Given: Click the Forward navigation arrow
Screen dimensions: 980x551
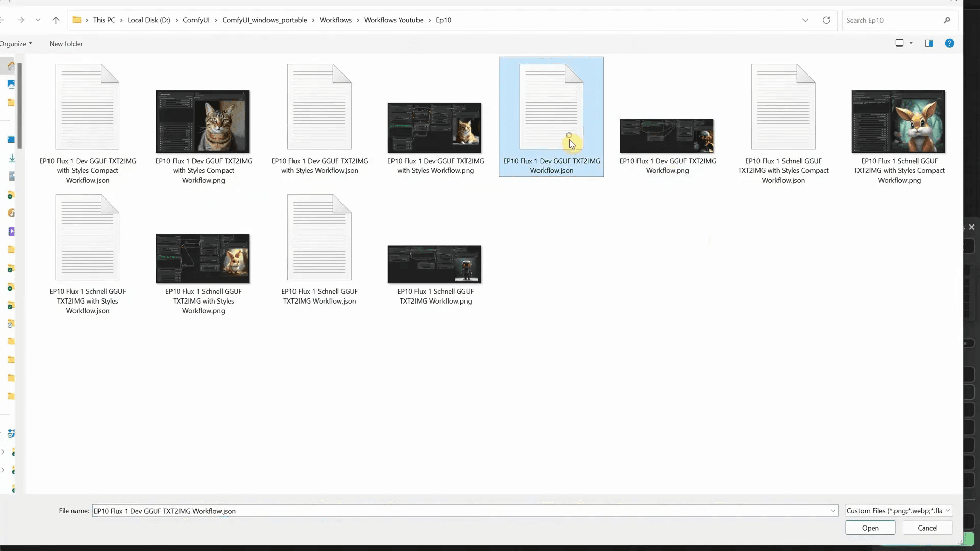Looking at the screenshot, I should pos(21,20).
